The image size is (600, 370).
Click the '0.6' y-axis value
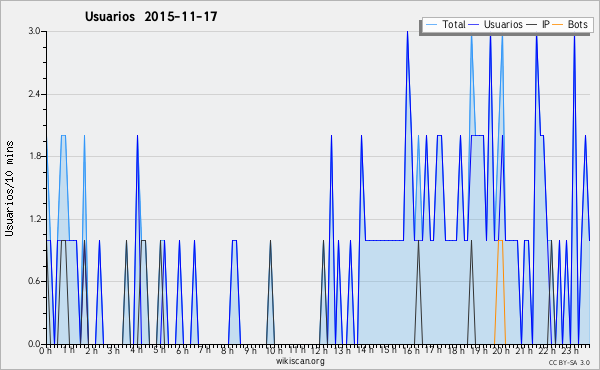tap(34, 282)
